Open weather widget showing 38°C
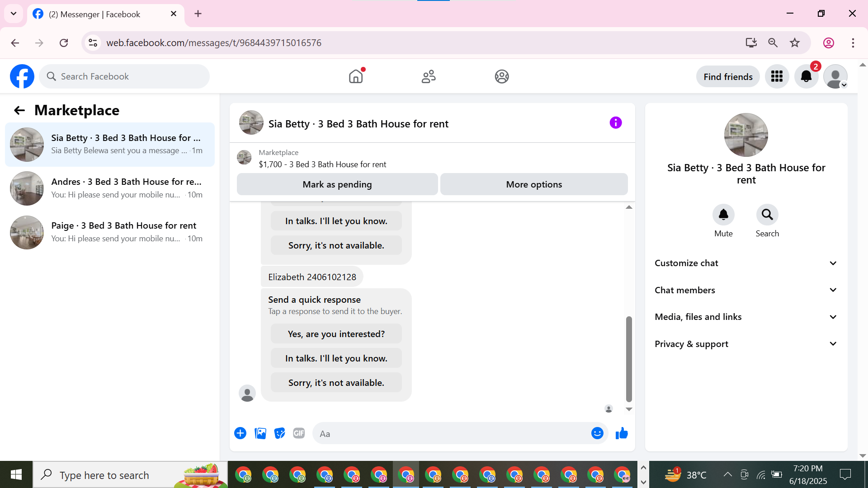868x488 pixels. tap(685, 475)
